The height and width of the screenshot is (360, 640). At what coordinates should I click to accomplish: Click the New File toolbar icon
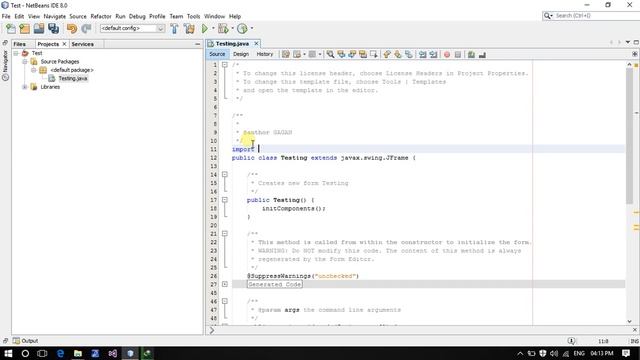tap(11, 28)
